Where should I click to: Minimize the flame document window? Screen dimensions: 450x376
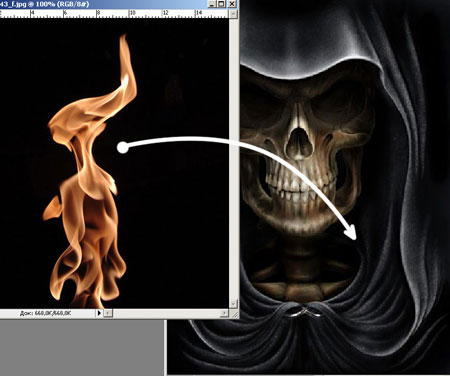point(212,4)
